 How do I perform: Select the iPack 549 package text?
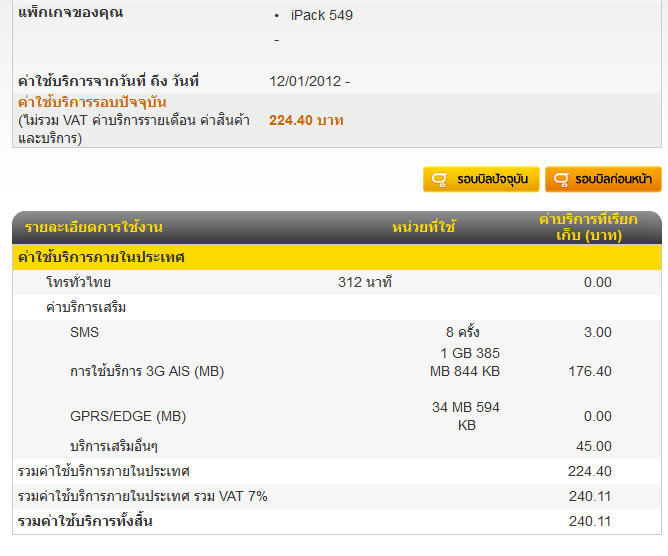322,15
